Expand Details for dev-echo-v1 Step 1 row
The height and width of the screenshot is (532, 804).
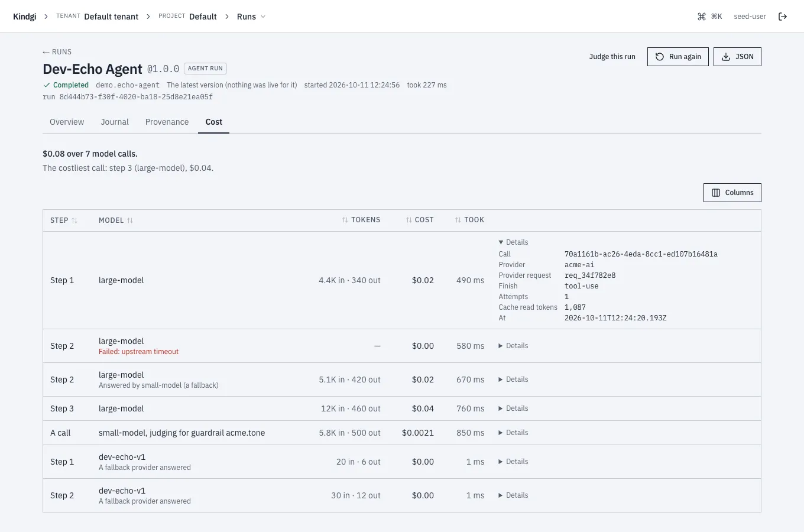513,462
